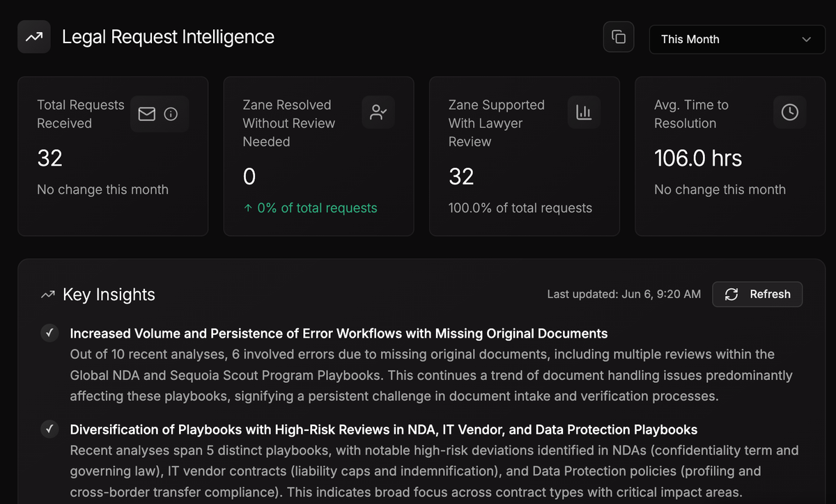Viewport: 836px width, 504px height.
Task: Open the This Month period dropdown
Action: point(737,40)
